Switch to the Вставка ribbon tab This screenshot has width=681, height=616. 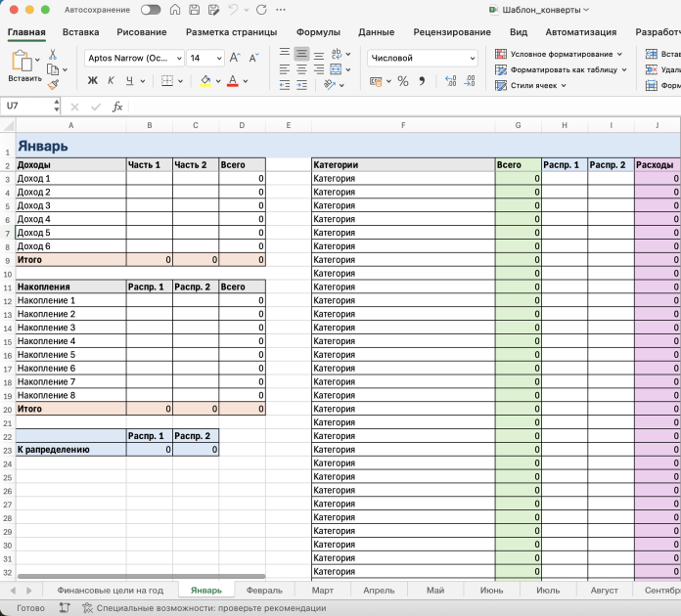[81, 32]
